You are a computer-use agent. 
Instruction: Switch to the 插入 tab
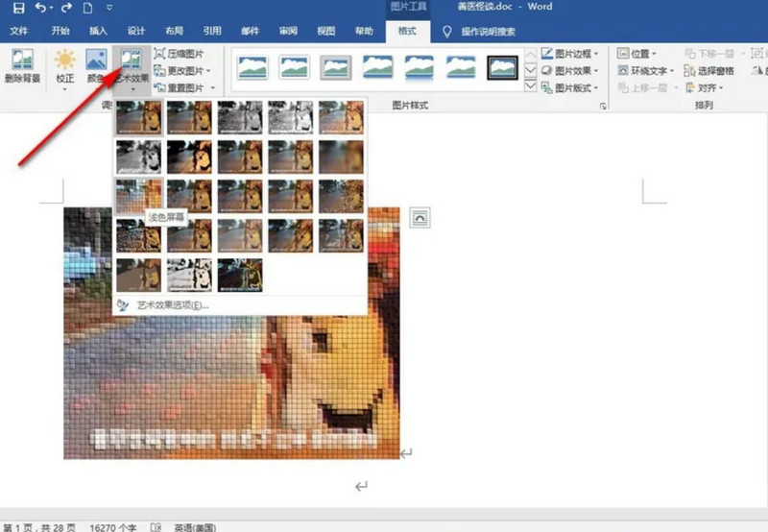coord(98,31)
